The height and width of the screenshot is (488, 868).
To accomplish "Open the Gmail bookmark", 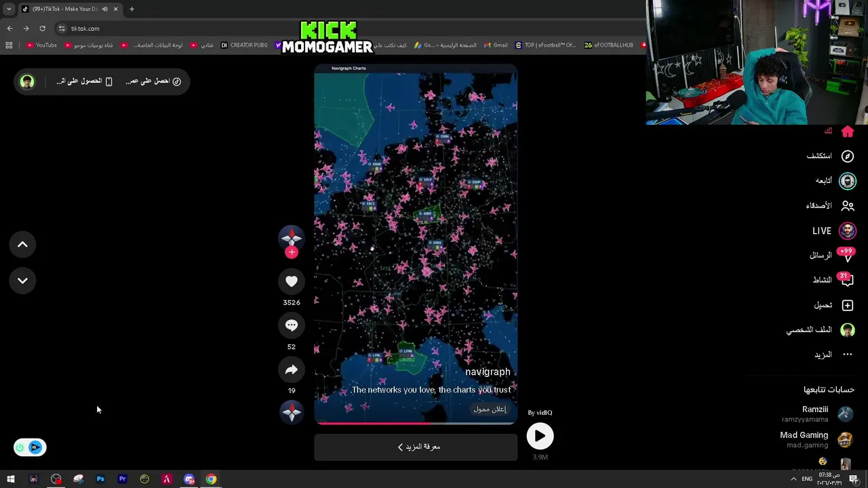I will tap(496, 45).
